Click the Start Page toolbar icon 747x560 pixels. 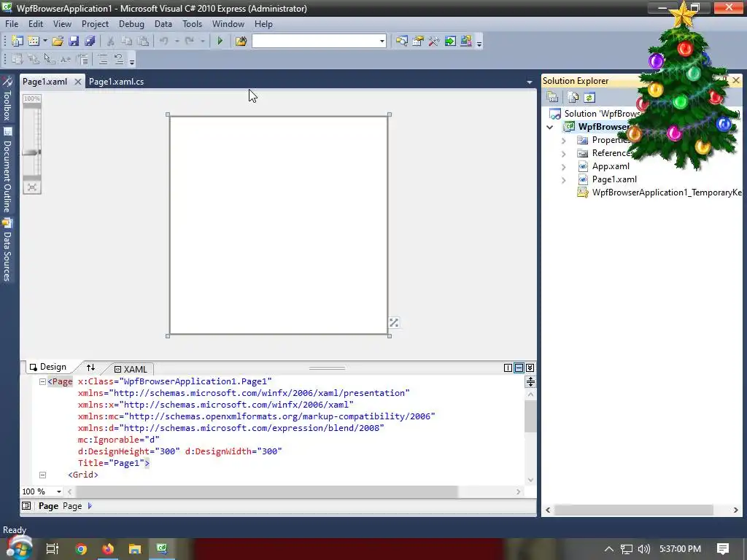449,42
